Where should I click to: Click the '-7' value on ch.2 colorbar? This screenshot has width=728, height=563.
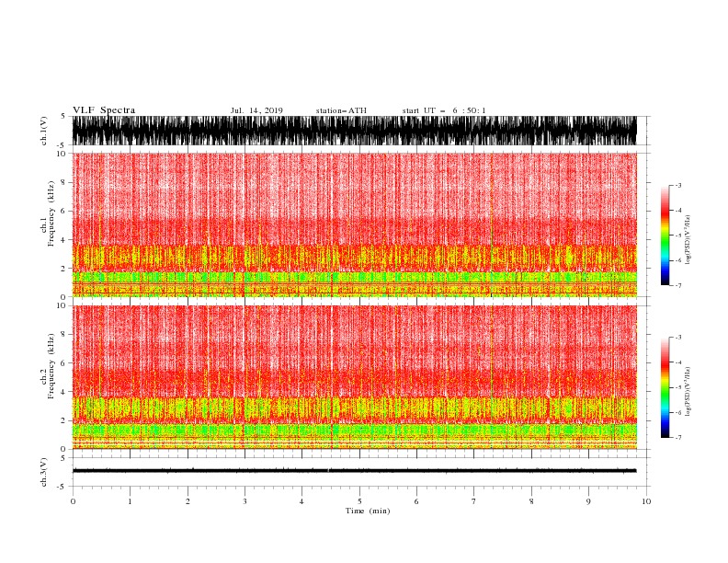pos(678,437)
